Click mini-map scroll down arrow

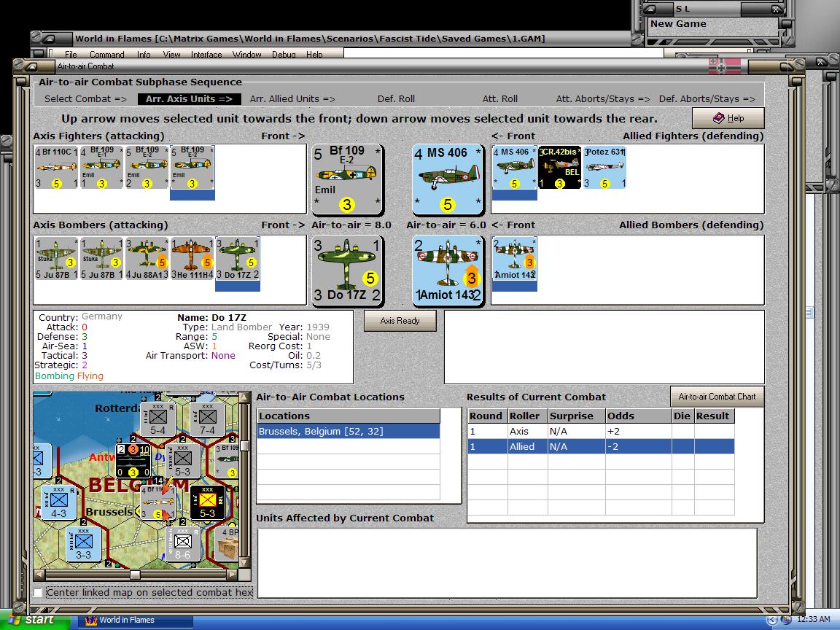pyautogui.click(x=245, y=562)
